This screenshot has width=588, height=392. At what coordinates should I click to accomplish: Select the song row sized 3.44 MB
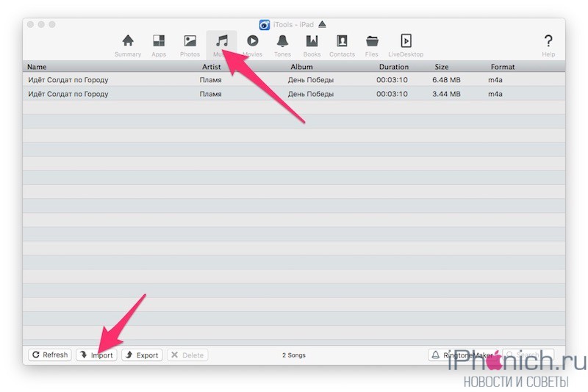click(x=293, y=94)
